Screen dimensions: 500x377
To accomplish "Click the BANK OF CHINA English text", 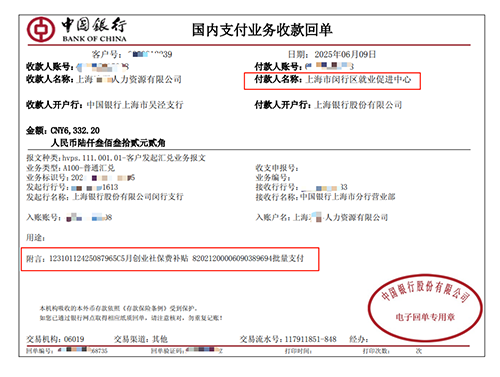I will (95, 39).
